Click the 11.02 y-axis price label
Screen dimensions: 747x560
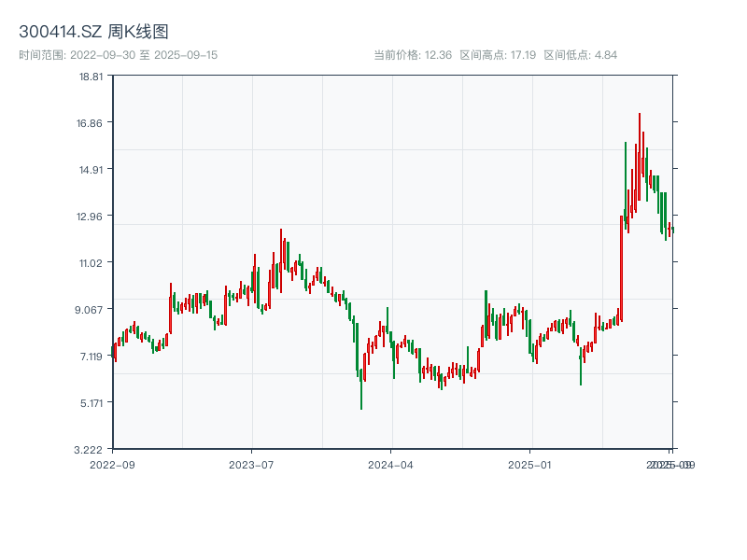click(91, 263)
